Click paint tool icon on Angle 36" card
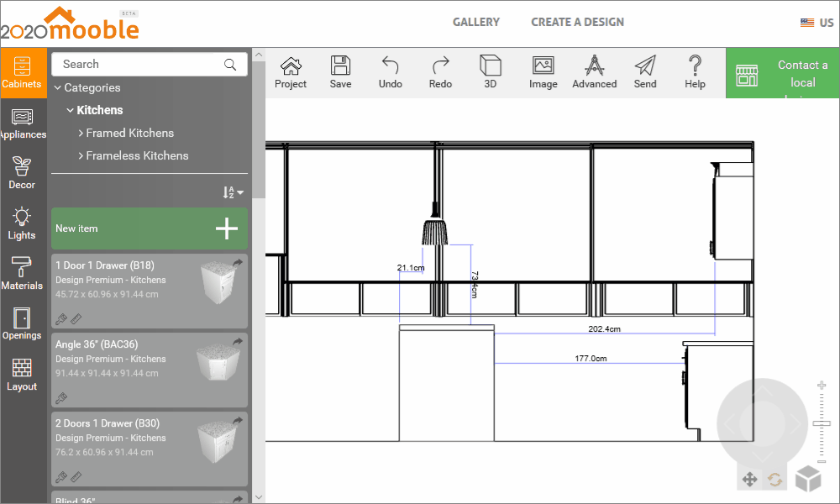 [61, 398]
